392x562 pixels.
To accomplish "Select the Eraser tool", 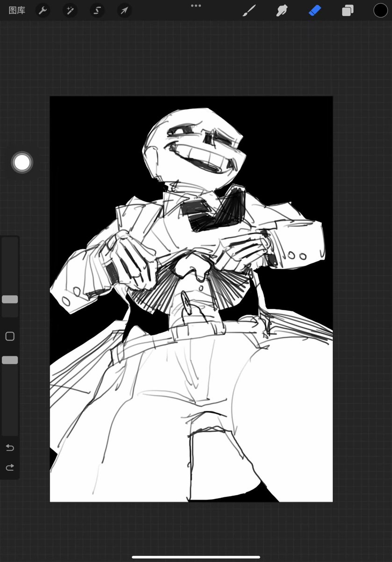I will tap(315, 10).
